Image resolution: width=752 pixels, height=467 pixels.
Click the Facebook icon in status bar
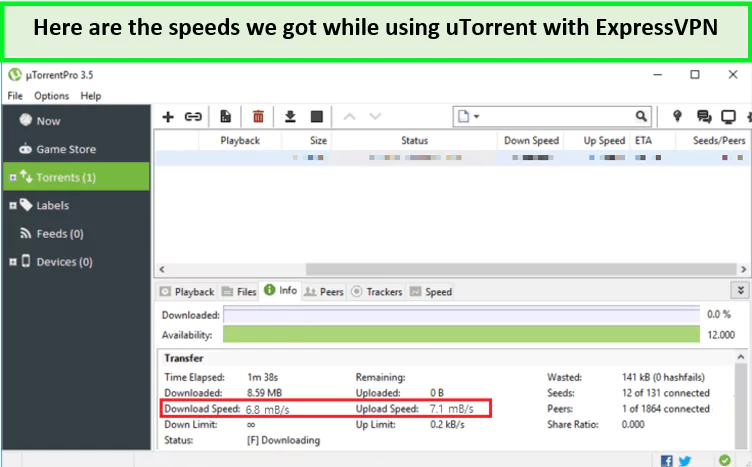(x=667, y=461)
